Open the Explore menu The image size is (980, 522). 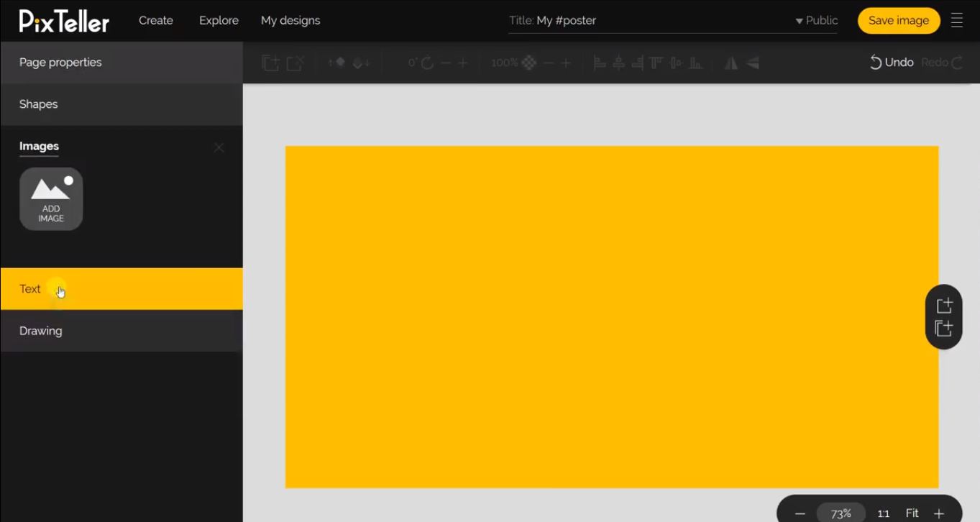click(219, 21)
